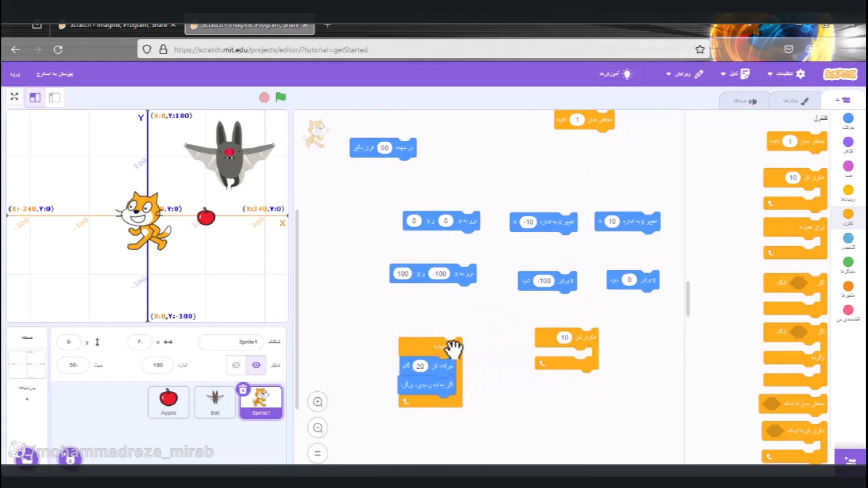Hide sprite using crossed-eye toggle
The image size is (868, 488).
236,365
